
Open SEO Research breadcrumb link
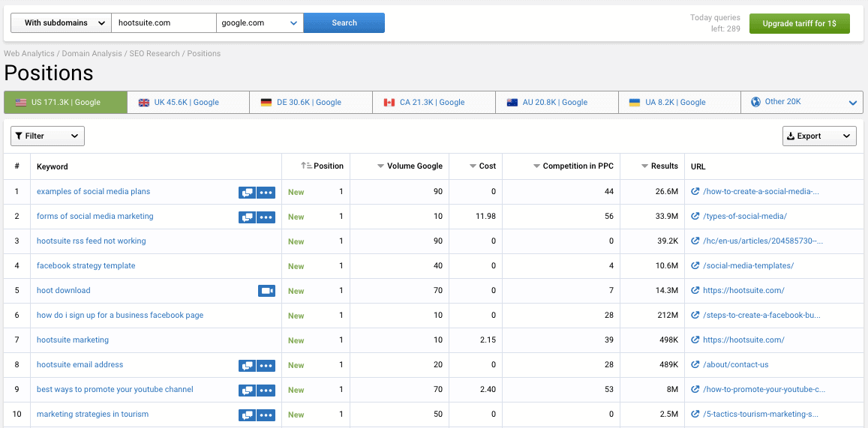[155, 54]
